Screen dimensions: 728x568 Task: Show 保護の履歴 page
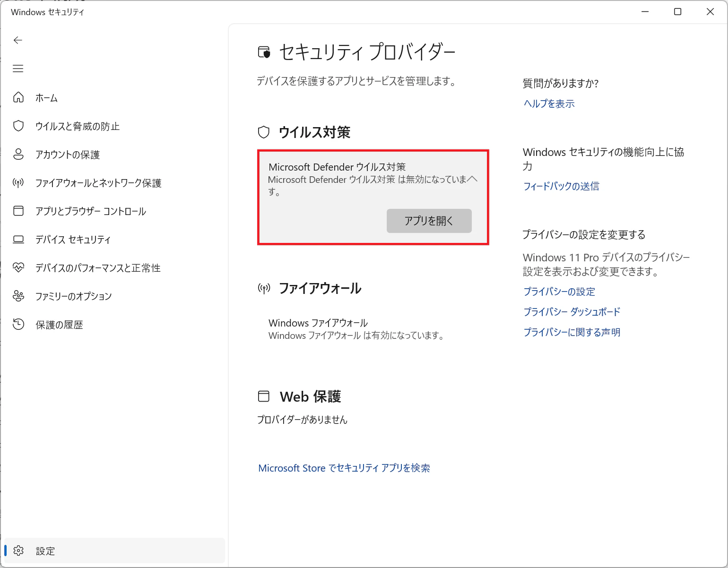click(x=113, y=325)
